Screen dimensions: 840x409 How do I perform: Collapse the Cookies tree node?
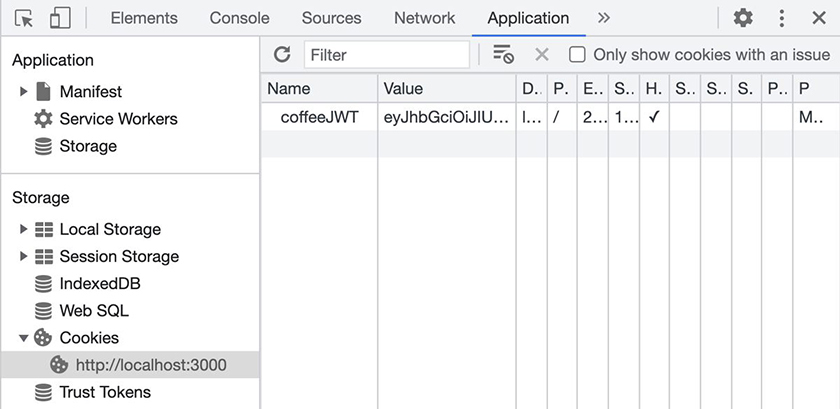(x=24, y=338)
